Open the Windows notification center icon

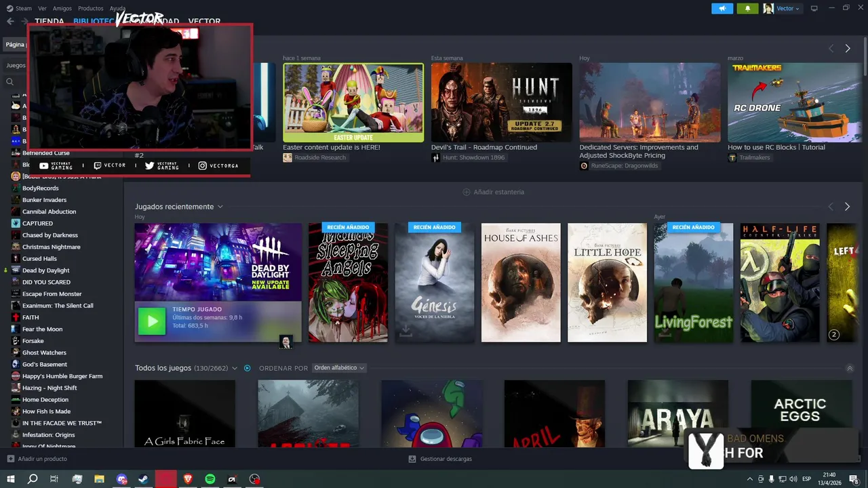point(854,479)
